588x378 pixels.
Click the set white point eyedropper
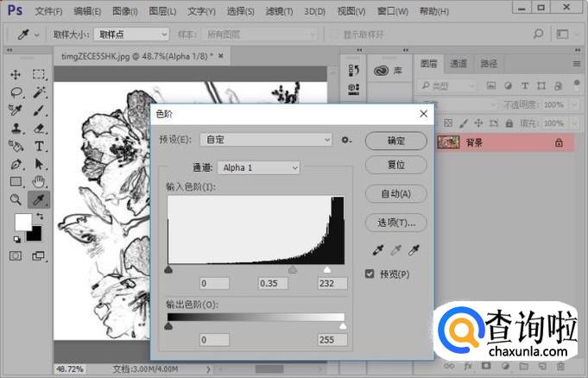[x=414, y=250]
